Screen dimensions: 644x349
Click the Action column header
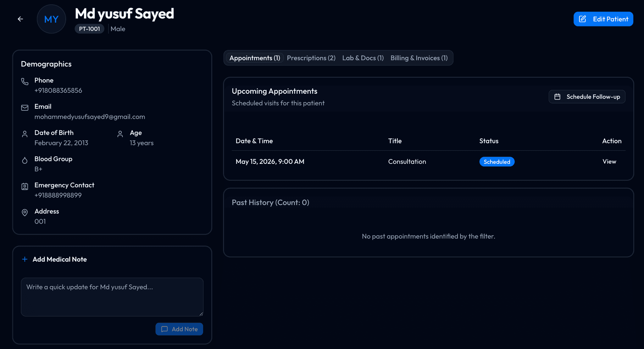[612, 141]
